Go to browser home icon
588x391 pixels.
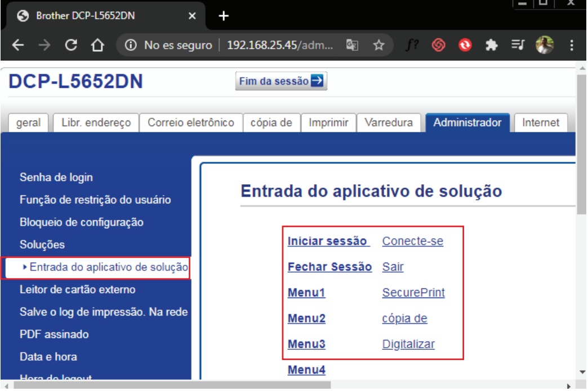[98, 46]
